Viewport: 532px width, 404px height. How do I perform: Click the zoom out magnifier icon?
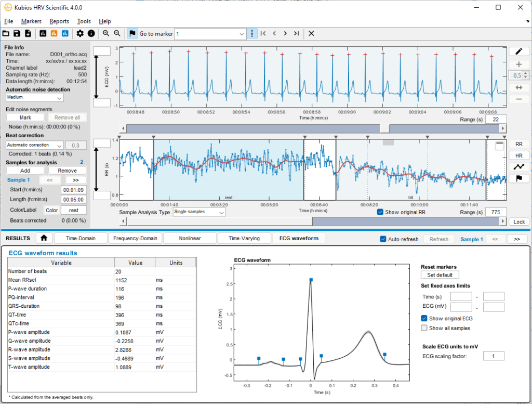pyautogui.click(x=117, y=33)
